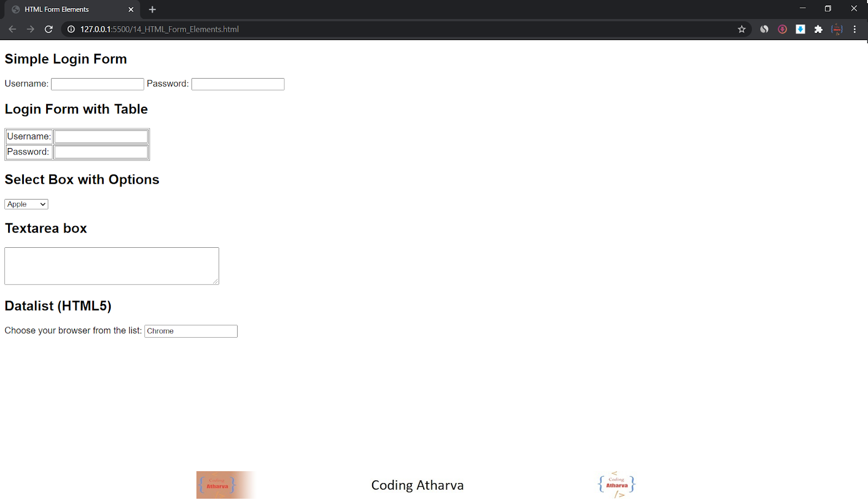This screenshot has width=868, height=501.
Task: Open the browser datalist showing Chrome
Action: tap(190, 331)
